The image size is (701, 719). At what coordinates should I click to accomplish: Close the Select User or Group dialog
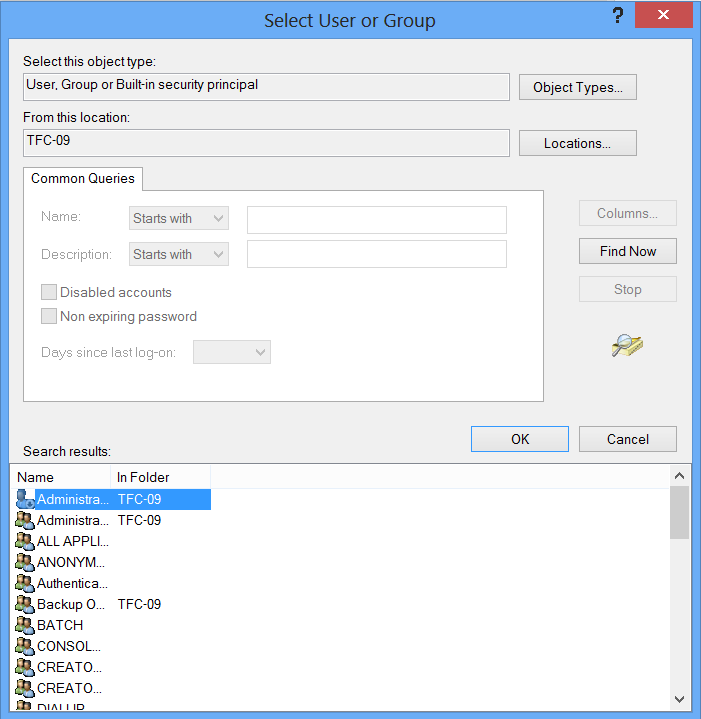(x=663, y=15)
